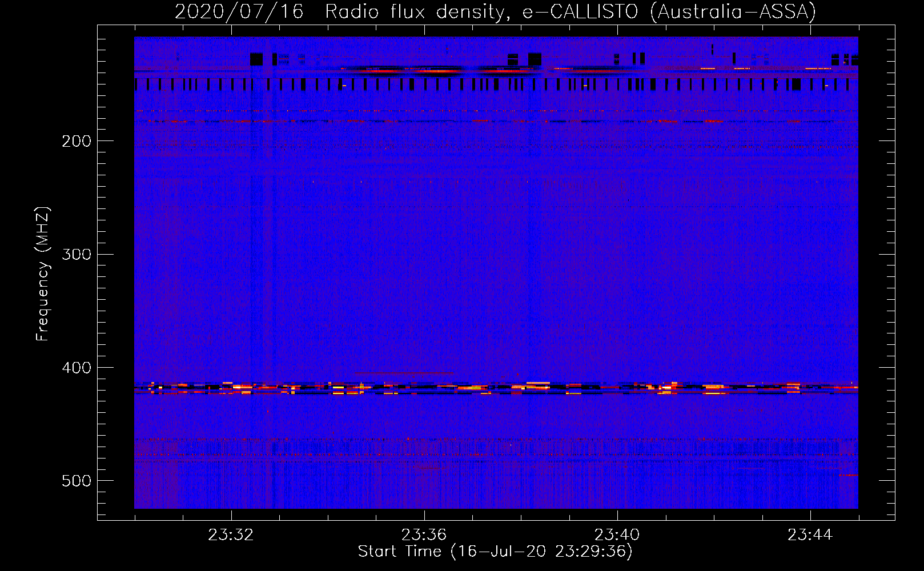Click the 23:36 time axis label
This screenshot has height=571, width=924.
click(424, 535)
